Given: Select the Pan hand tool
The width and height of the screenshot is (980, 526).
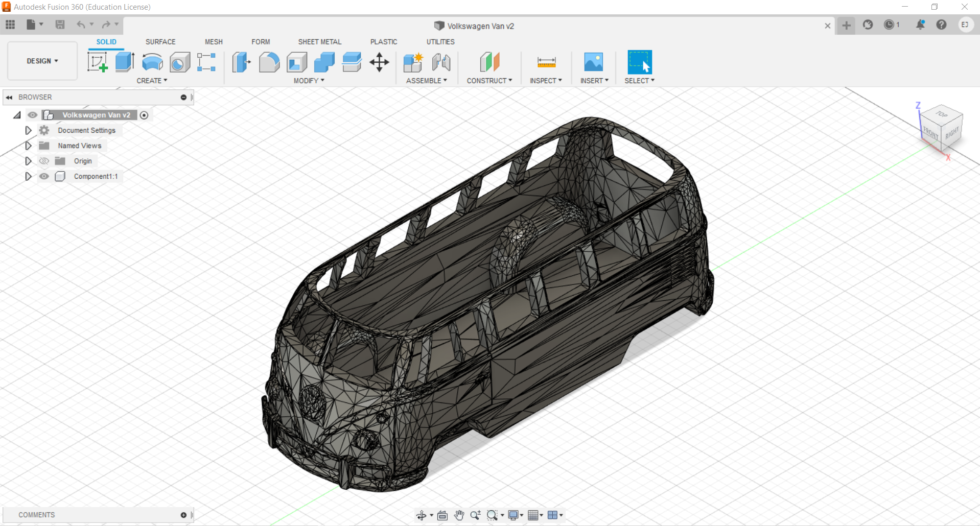Looking at the screenshot, I should click(x=459, y=515).
